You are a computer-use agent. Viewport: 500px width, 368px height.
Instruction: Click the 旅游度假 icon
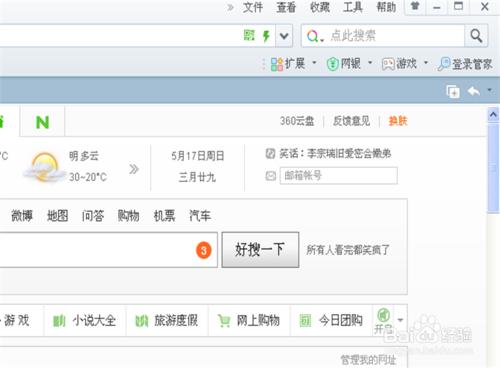click(141, 321)
